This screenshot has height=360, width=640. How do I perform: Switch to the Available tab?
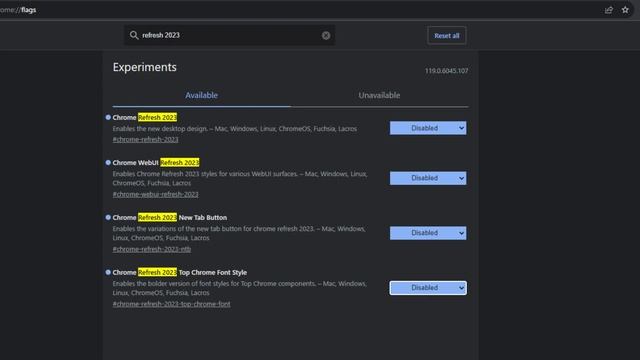click(x=202, y=96)
